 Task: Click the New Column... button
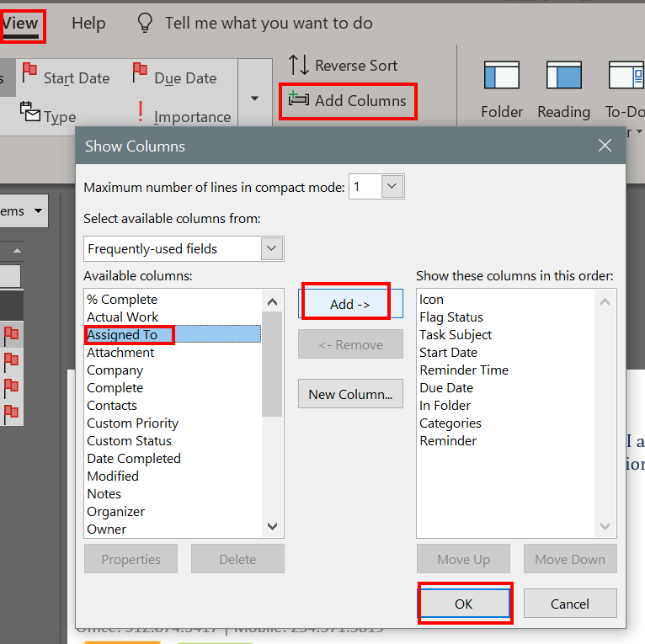tap(349, 394)
